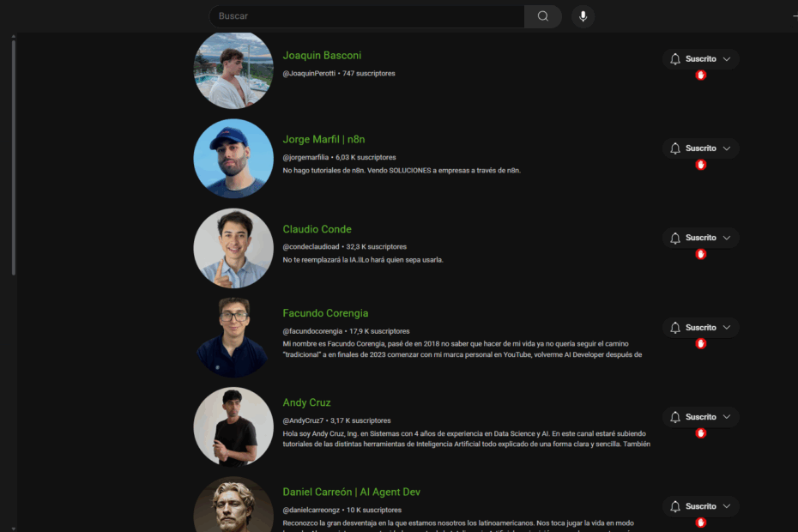
Task: Click Jorge Marfil's profile picture thumbnail
Action: [x=233, y=159]
